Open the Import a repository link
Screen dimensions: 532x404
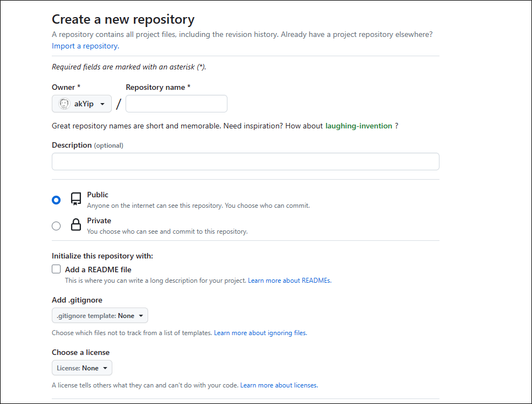point(85,46)
